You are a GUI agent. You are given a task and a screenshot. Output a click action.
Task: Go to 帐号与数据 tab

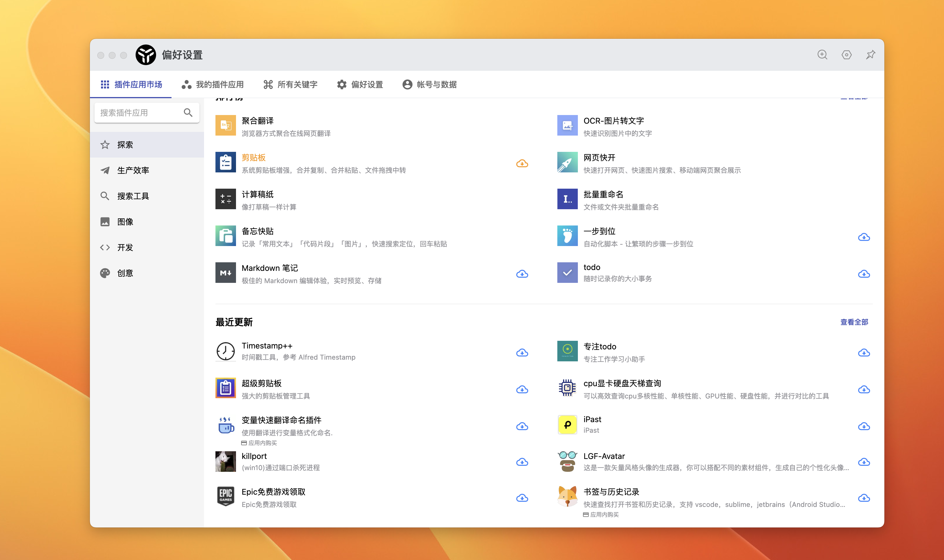click(x=429, y=84)
